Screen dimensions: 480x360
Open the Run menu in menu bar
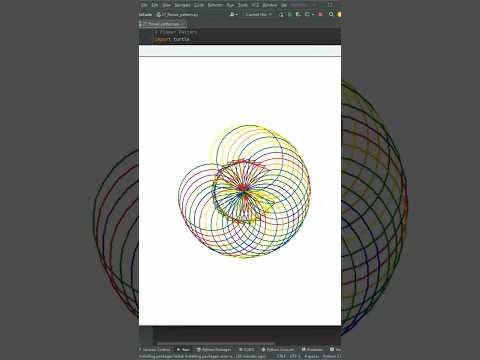tap(230, 5)
